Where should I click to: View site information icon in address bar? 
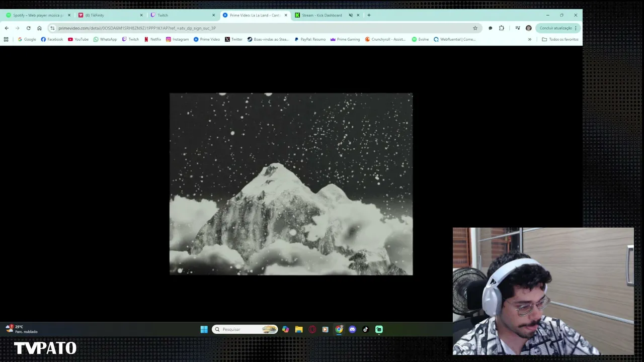[x=52, y=28]
